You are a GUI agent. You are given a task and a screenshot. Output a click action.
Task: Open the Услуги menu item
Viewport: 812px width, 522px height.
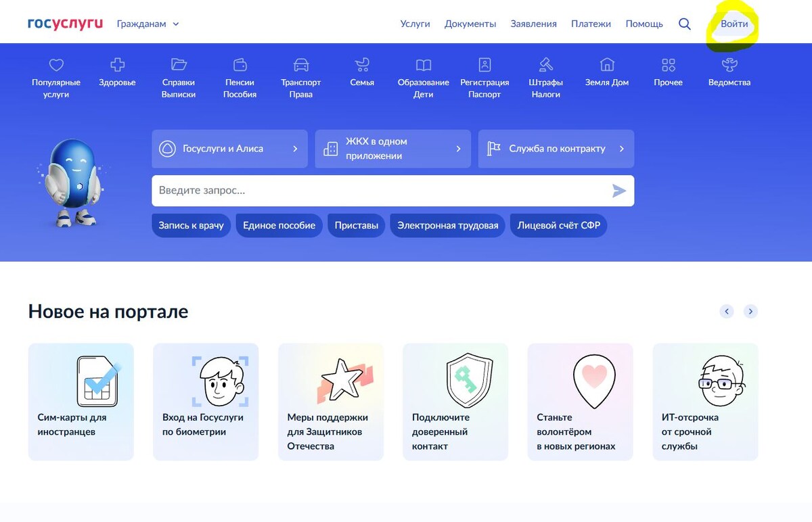[415, 24]
